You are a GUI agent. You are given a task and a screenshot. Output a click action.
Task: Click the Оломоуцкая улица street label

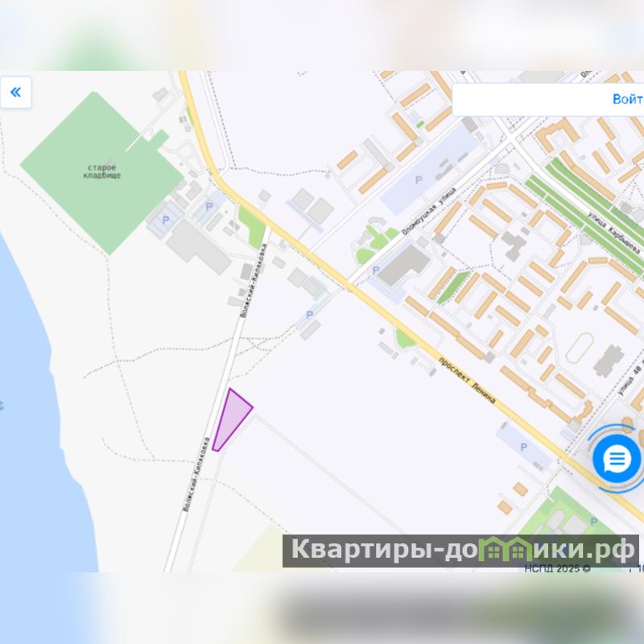429,211
